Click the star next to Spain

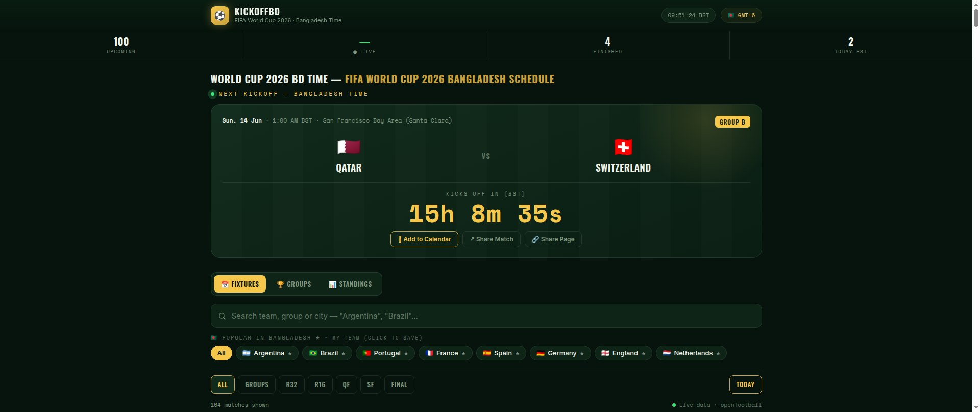point(518,353)
